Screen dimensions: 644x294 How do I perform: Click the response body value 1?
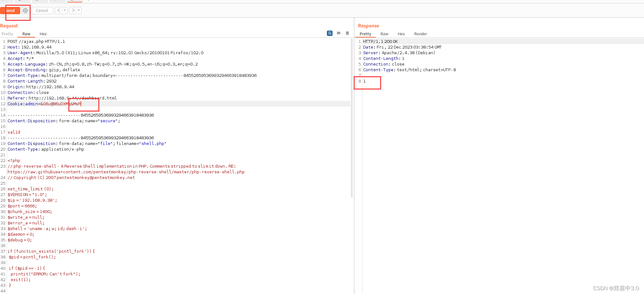[x=364, y=81]
